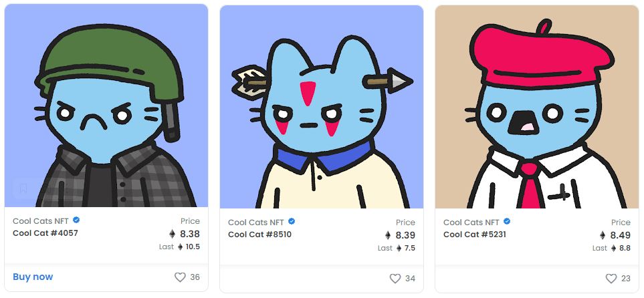The height and width of the screenshot is (298, 644).
Task: Like Cool Cat #4057 with heart icon
Action: 180,277
